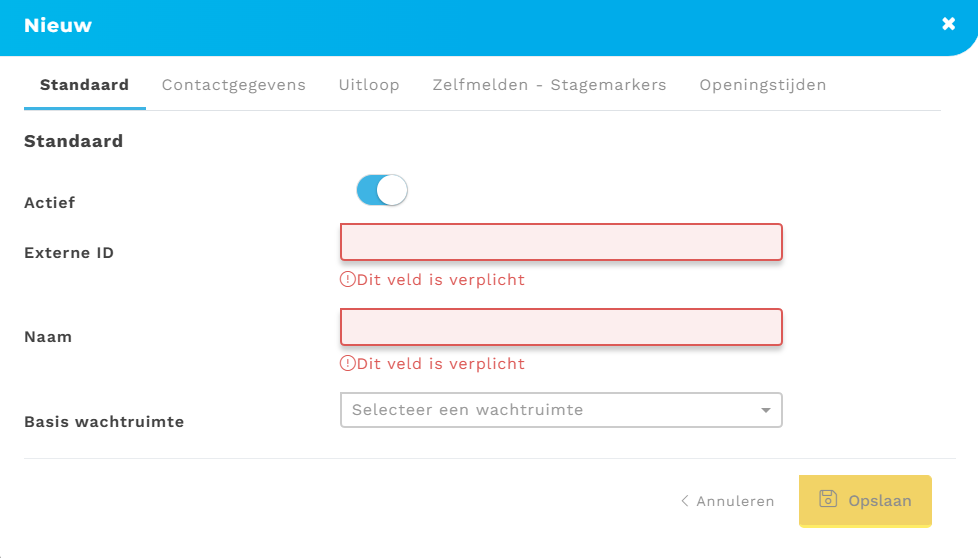The width and height of the screenshot is (978, 558).
Task: Click into the Naam text field
Action: 561,327
